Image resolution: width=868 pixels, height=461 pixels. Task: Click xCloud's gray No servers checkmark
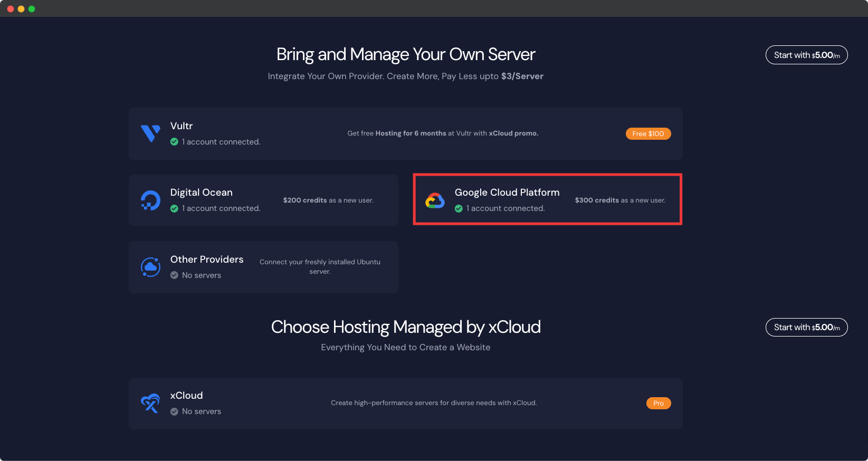(174, 411)
